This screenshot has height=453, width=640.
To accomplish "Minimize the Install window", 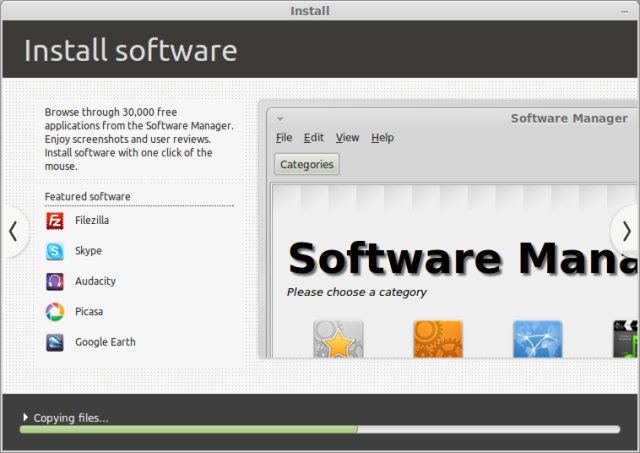I will point(624,11).
